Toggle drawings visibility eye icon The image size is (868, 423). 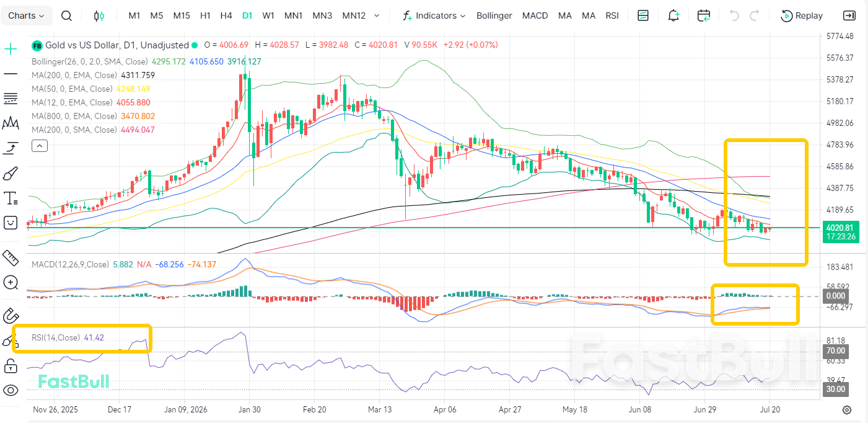11,390
